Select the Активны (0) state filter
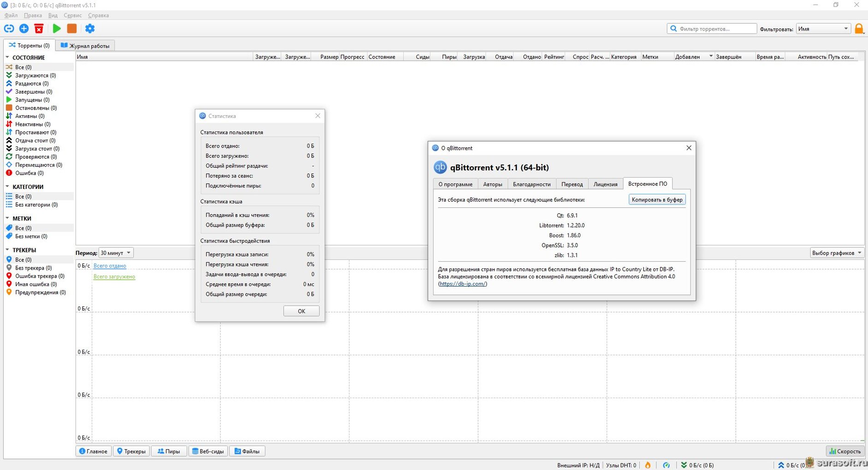The width and height of the screenshot is (868, 470). 30,116
